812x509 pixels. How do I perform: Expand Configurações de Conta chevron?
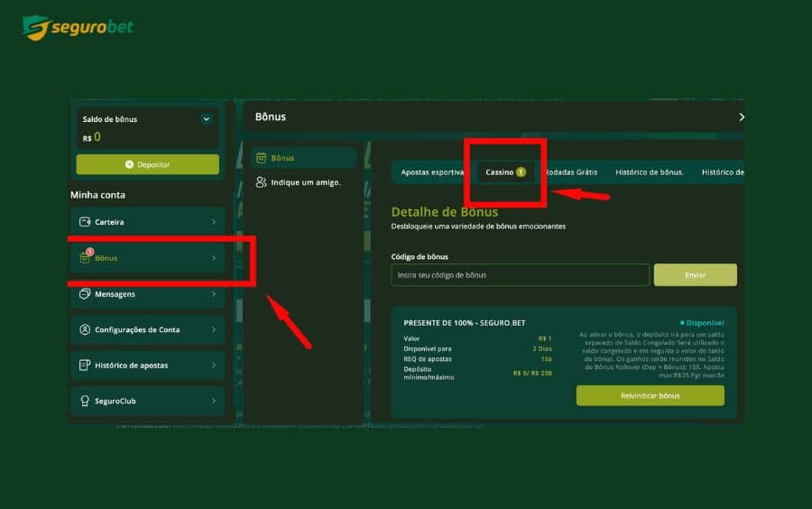(213, 329)
